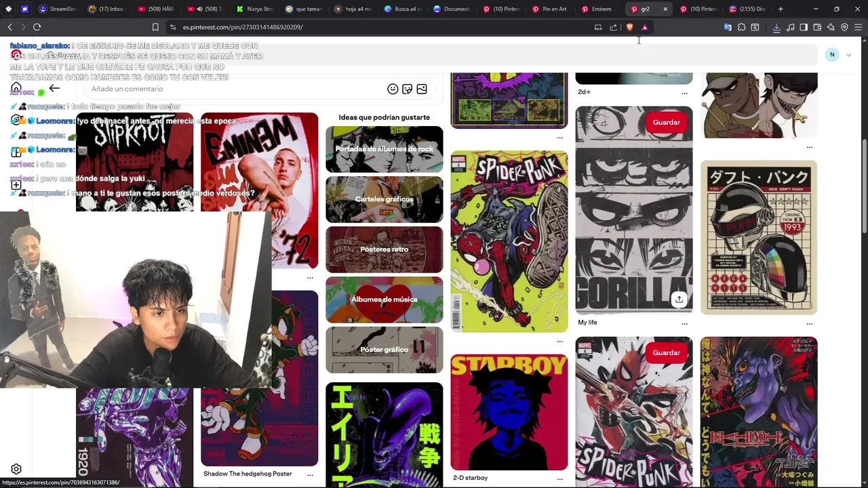Open the Brave VPN shield icon
The width and height of the screenshot is (868, 488).
(844, 27)
